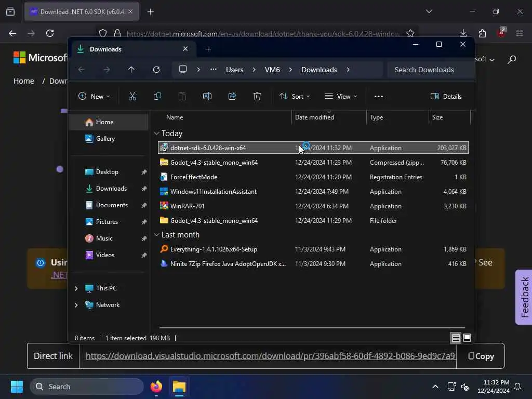Open Pictures in the navigation pane
The width and height of the screenshot is (532, 399).
109,222
